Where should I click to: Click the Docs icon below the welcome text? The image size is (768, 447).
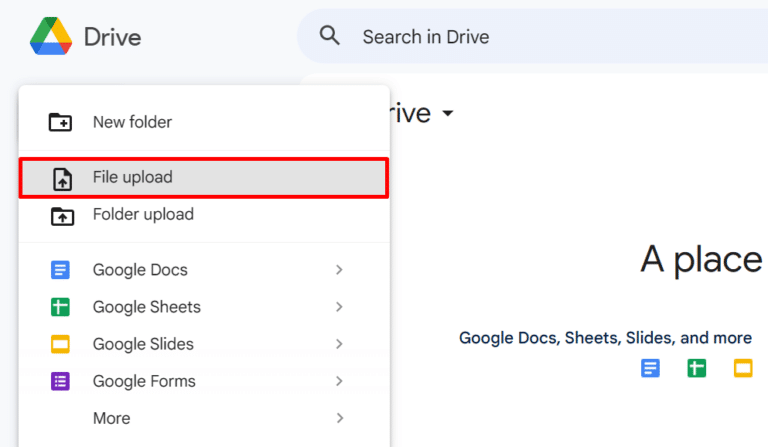point(650,368)
